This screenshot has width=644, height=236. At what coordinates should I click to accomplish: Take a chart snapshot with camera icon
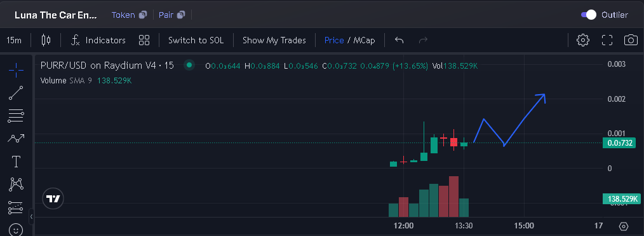click(631, 40)
